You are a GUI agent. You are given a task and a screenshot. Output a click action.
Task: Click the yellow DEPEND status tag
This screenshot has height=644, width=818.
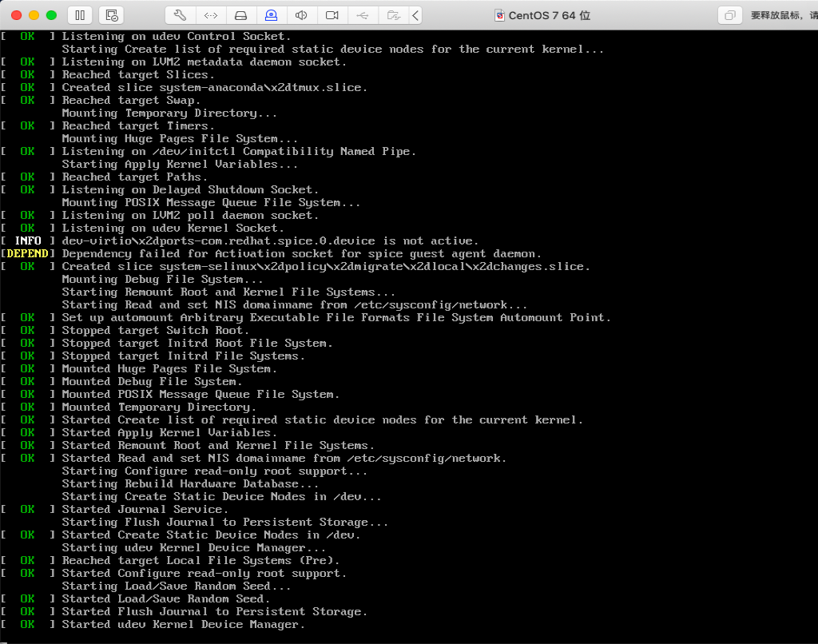(28, 253)
